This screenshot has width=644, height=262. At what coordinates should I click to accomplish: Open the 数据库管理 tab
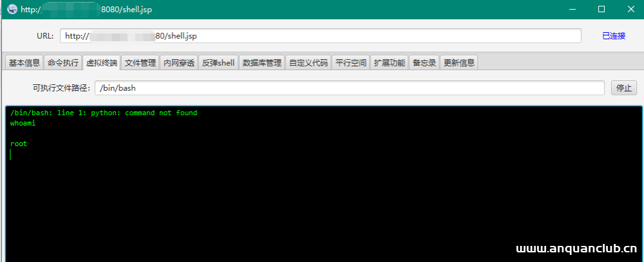point(262,63)
